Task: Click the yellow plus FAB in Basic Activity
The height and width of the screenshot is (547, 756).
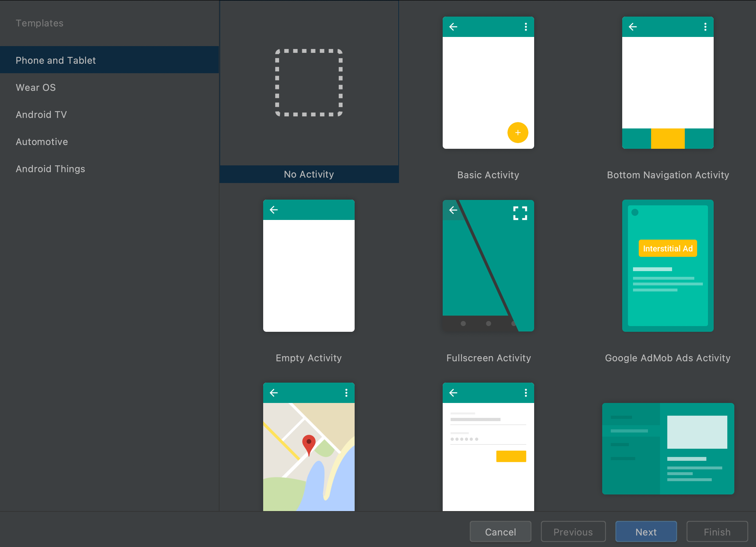Action: click(518, 133)
